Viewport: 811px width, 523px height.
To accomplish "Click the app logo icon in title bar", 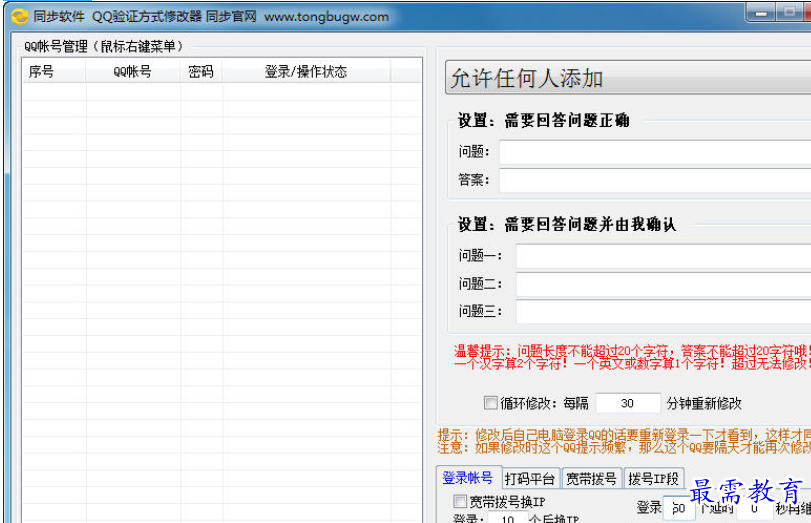I will (19, 17).
